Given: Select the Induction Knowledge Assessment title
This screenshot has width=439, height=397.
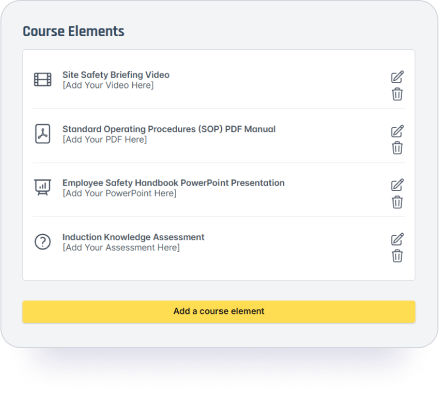Looking at the screenshot, I should pos(133,237).
